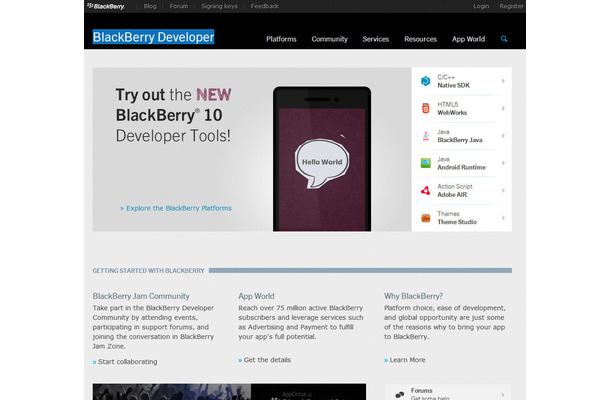Open the Services menu
Image resolution: width=610 pixels, height=400 pixels.
point(376,39)
